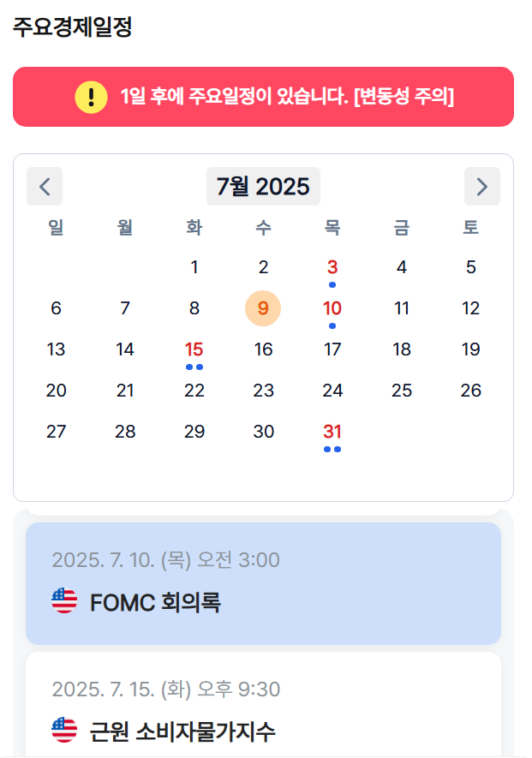This screenshot has height=758, width=532.
Task: Select July 27 Sunday date
Action: 56,432
